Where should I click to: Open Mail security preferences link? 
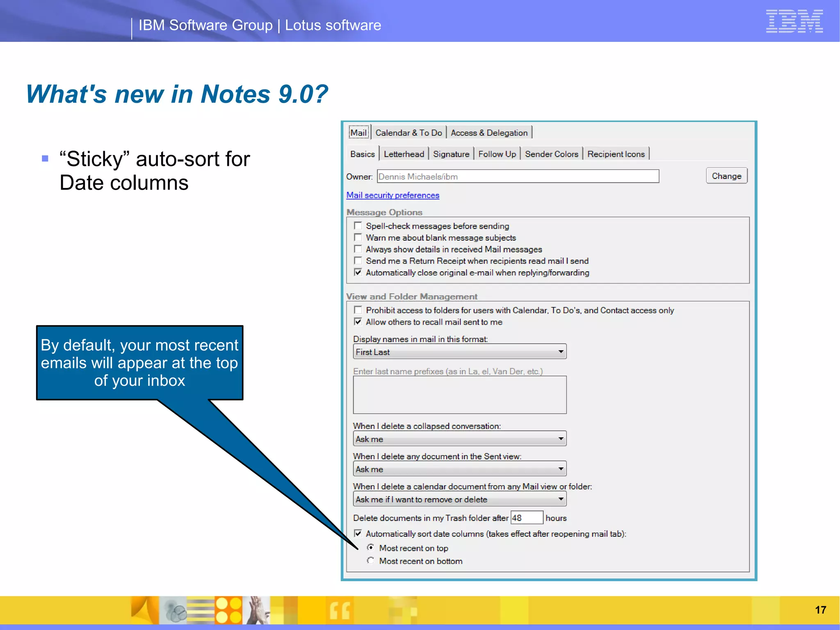(x=393, y=195)
